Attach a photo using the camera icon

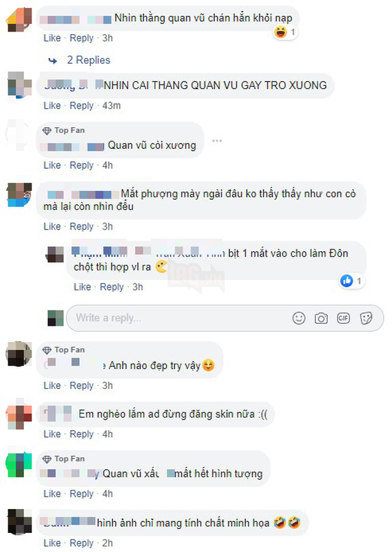[x=321, y=319]
